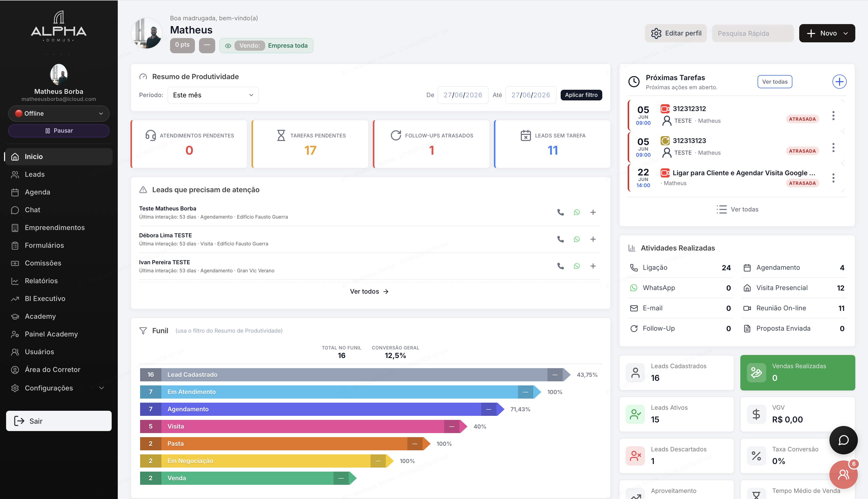
Task: Collapse the Venda funnel bar toggle
Action: coord(341,478)
